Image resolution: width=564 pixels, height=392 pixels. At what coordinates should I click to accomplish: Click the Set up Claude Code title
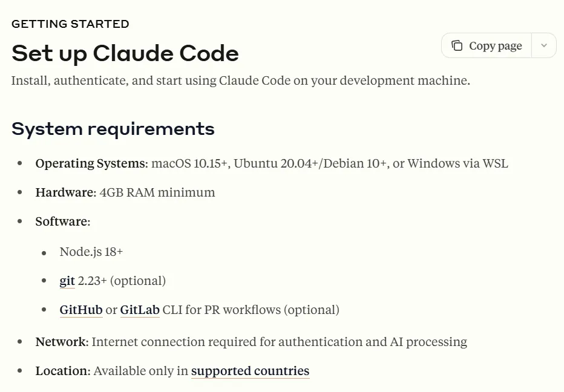tap(125, 54)
